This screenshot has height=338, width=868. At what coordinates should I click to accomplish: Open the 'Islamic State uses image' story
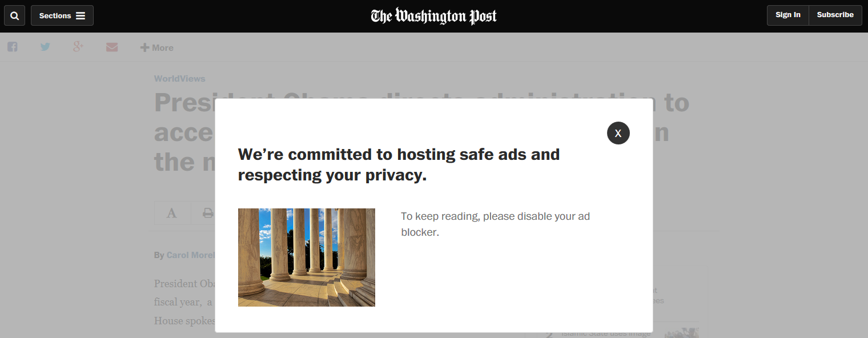coord(605,334)
